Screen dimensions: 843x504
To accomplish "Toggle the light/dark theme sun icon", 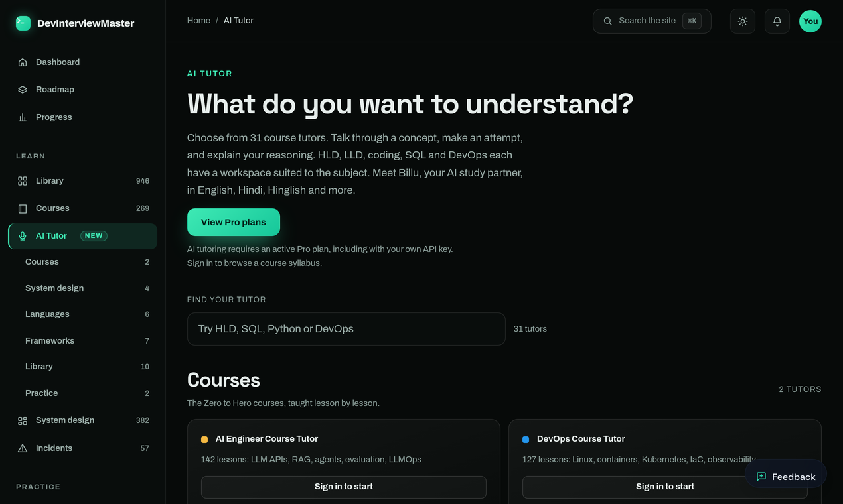I will (x=743, y=21).
